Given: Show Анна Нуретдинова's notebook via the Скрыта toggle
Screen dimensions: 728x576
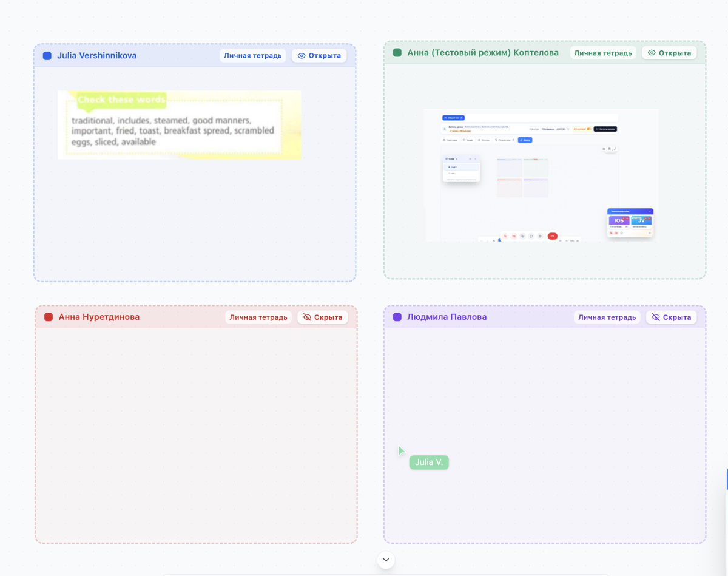Looking at the screenshot, I should click(x=322, y=317).
